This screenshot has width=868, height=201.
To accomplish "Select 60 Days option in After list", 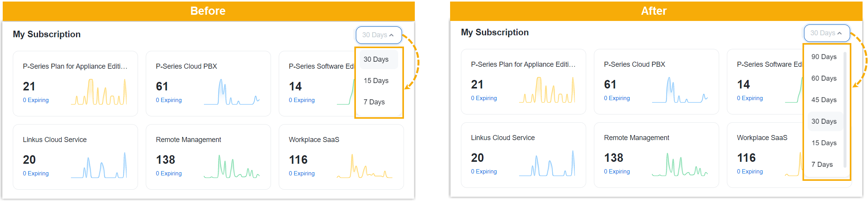I will tap(824, 78).
